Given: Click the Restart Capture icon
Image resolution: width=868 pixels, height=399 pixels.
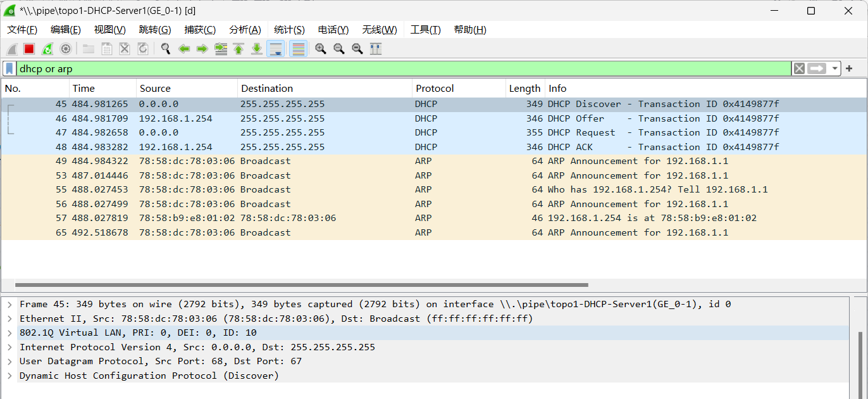Looking at the screenshot, I should [48, 49].
